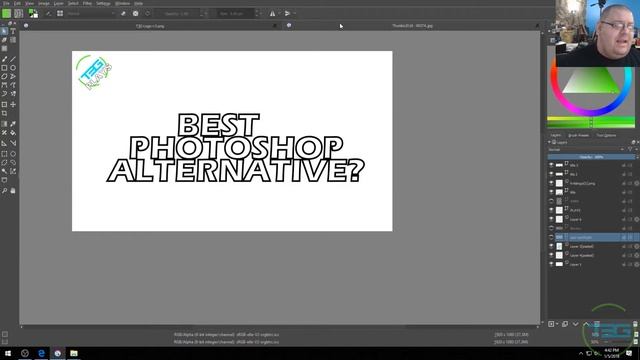
Task: Open the vertical mirror options arrow
Action: tap(294, 13)
